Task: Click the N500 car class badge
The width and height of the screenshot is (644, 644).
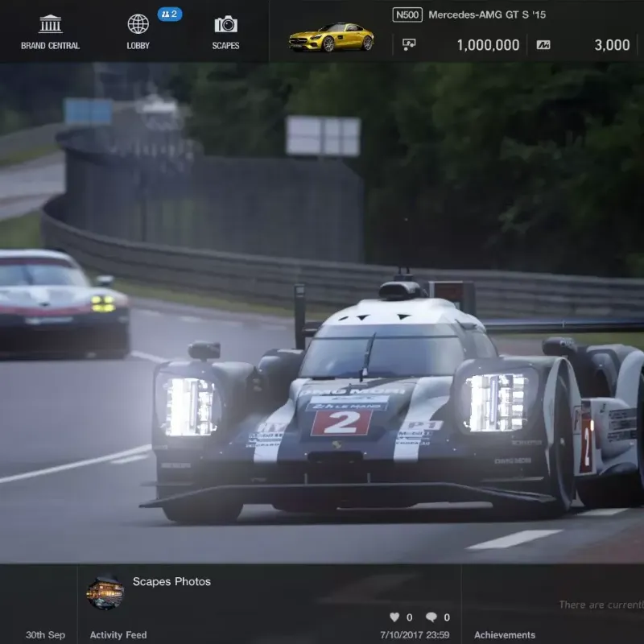Action: (x=407, y=14)
